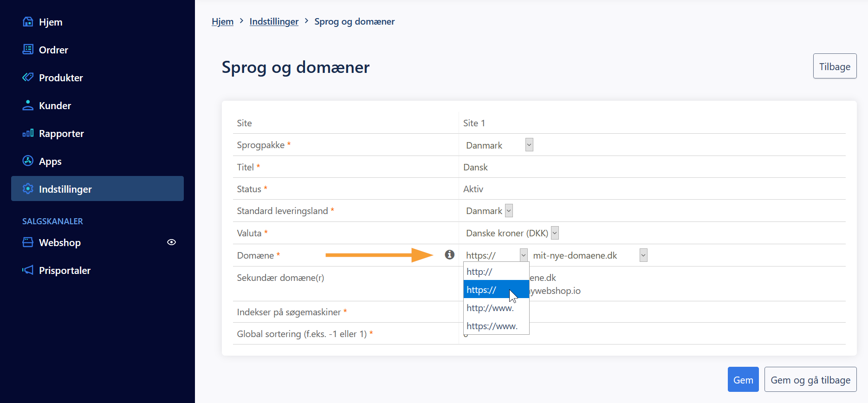
Task: Click the info icon beside Domæne
Action: point(449,254)
